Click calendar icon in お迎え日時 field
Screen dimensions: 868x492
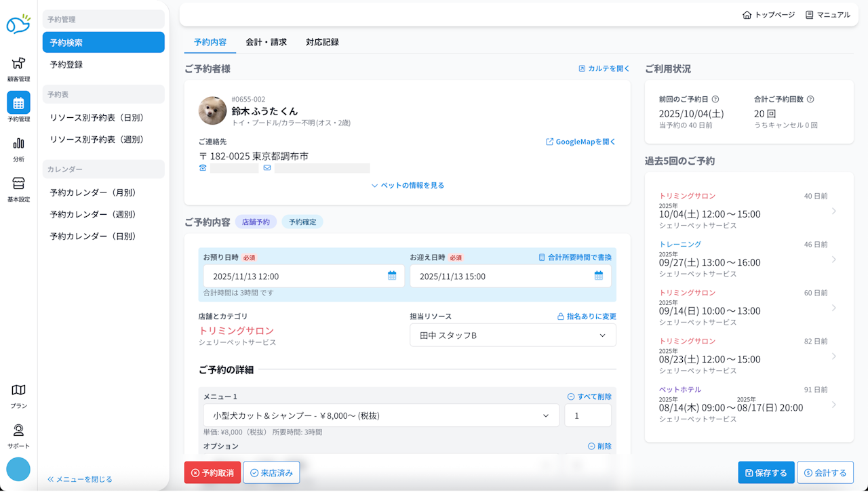pyautogui.click(x=599, y=276)
